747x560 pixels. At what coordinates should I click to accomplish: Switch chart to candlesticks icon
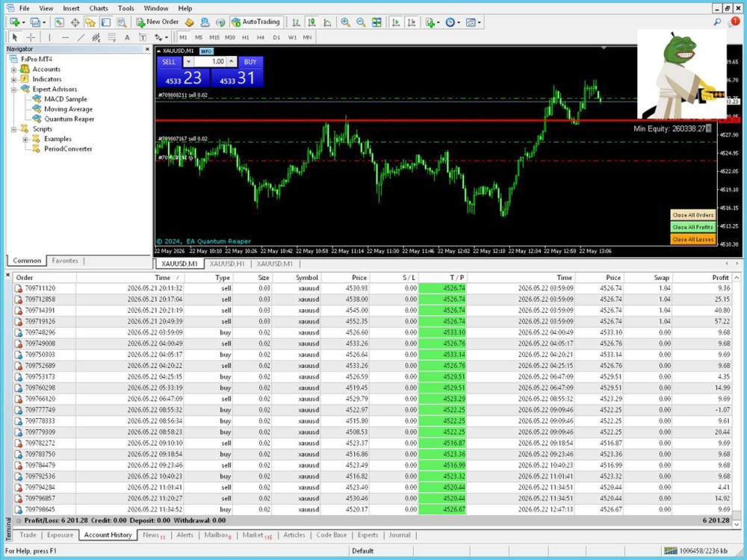point(311,22)
